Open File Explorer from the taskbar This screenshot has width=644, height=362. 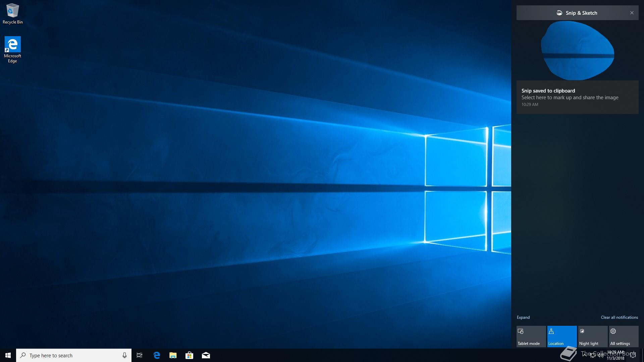(x=173, y=355)
